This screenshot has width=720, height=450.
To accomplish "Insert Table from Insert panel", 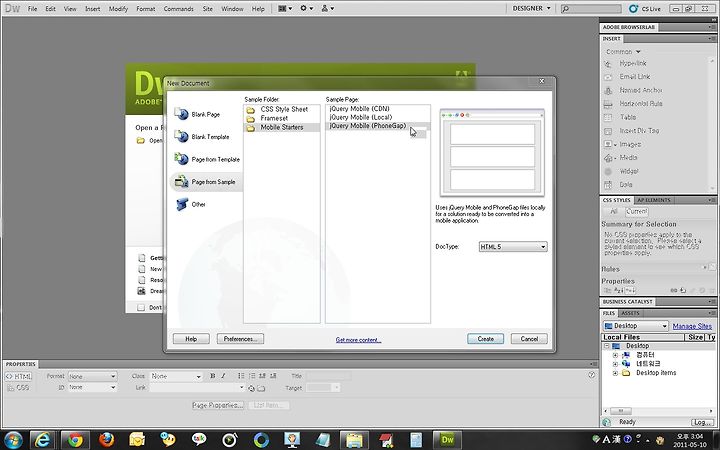I will 628,117.
